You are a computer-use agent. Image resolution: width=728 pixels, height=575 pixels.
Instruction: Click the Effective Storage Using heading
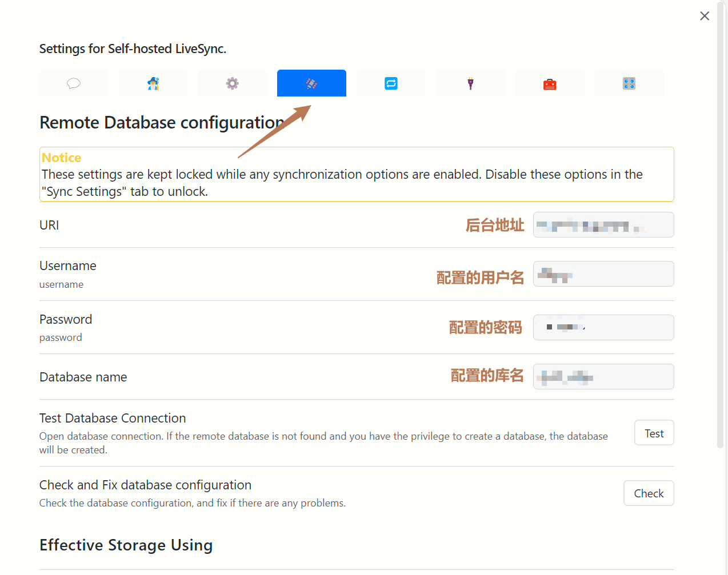coord(126,545)
